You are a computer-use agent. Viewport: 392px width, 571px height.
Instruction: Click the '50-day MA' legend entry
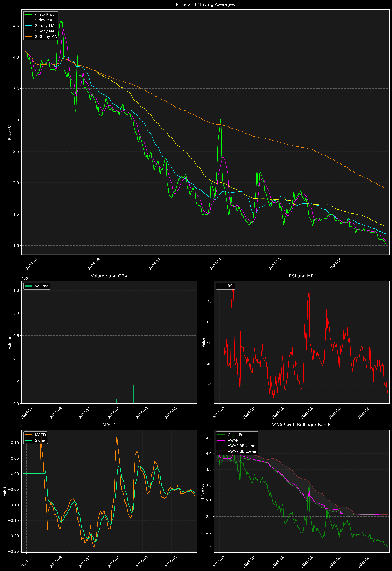[x=45, y=31]
